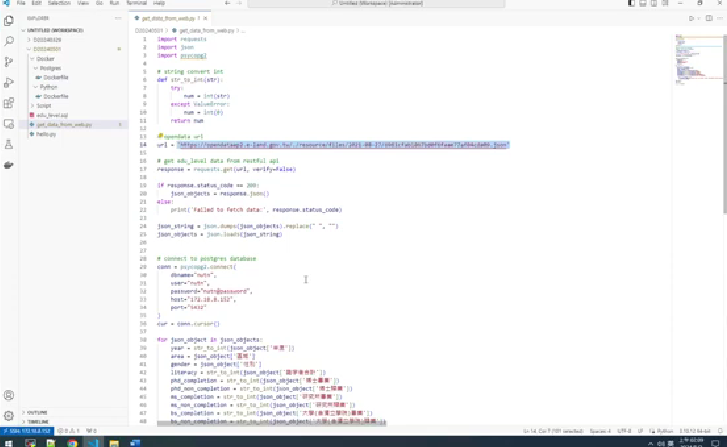Open the Accounts menu icon
This screenshot has width=727, height=447.
click(9, 395)
